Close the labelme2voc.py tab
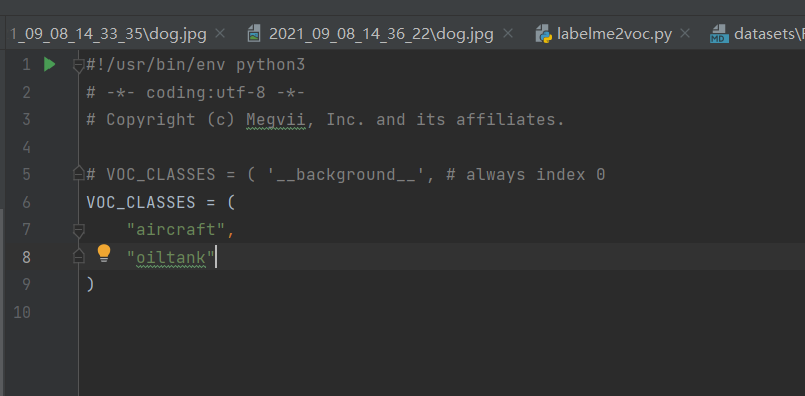805x396 pixels. pyautogui.click(x=684, y=34)
